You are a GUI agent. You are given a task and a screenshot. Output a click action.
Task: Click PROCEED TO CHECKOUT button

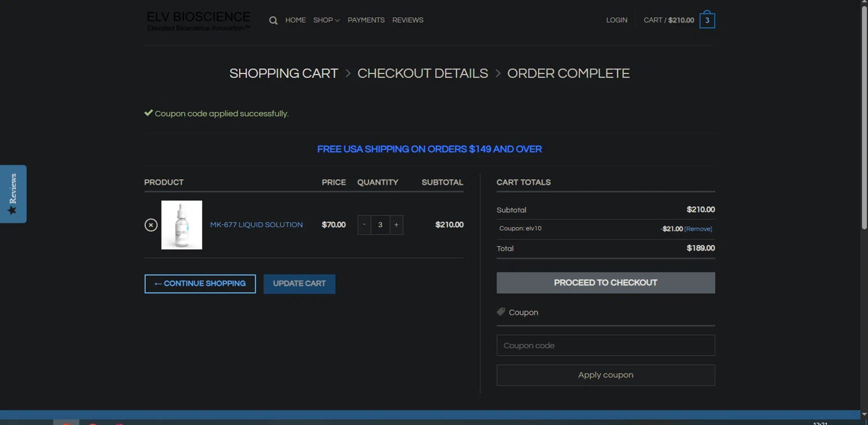[x=606, y=283]
